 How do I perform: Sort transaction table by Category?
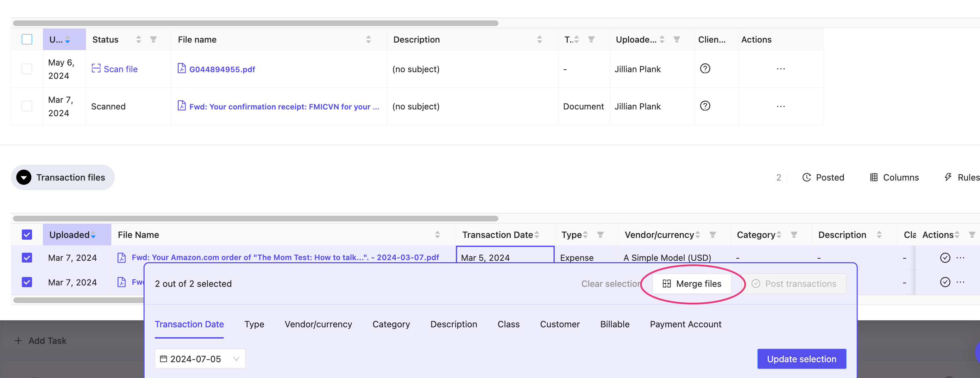(x=779, y=235)
